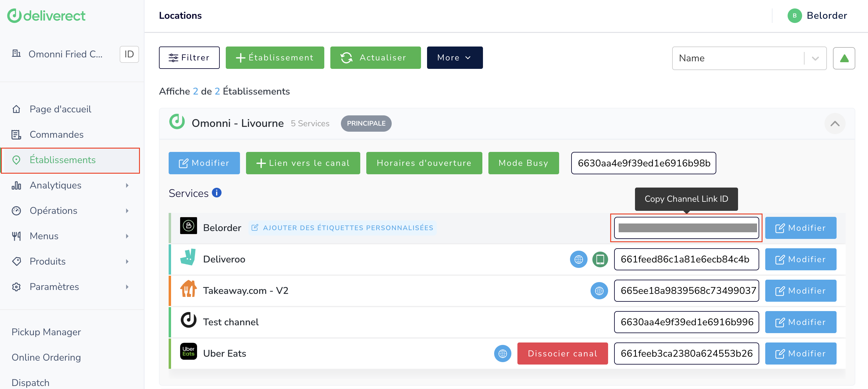868x389 pixels.
Task: Add custom labels to Belorder channel
Action: (x=342, y=228)
